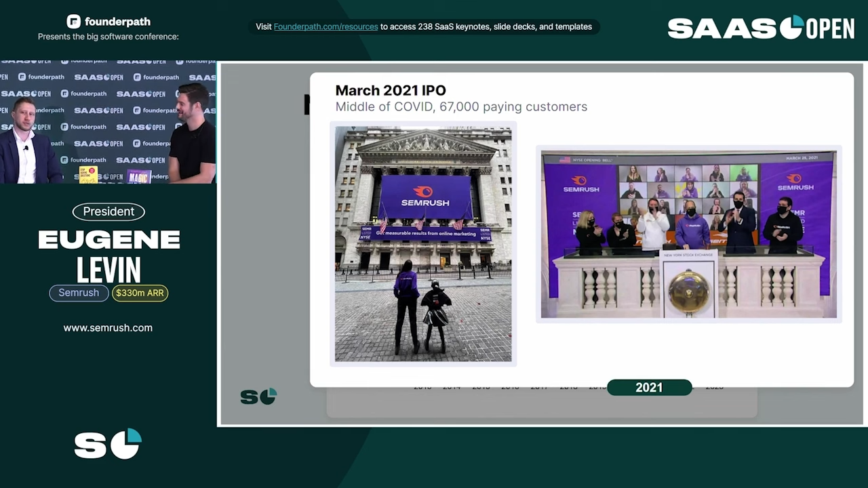The width and height of the screenshot is (868, 488).
Task: Click the small SO logo on slide
Action: [258, 396]
